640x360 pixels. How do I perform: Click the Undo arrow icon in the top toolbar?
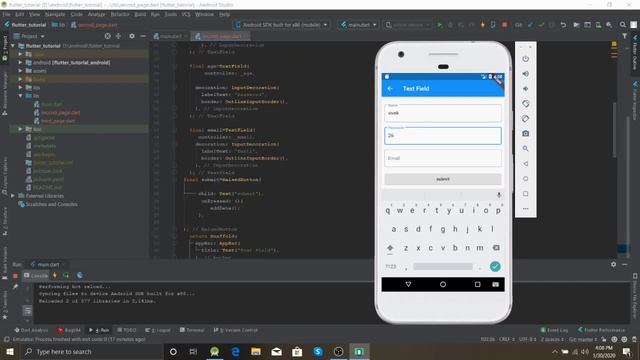563,25
